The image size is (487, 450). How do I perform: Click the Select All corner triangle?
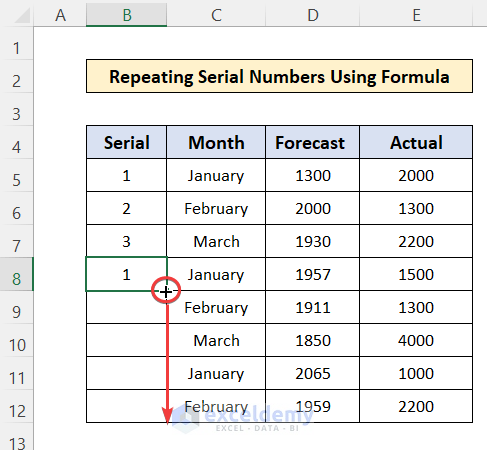[x=23, y=16]
